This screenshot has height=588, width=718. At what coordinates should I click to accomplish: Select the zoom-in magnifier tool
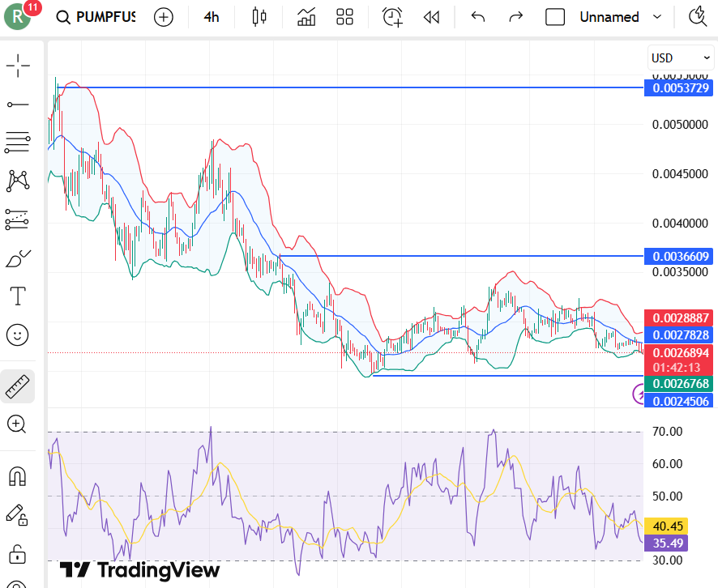point(18,424)
